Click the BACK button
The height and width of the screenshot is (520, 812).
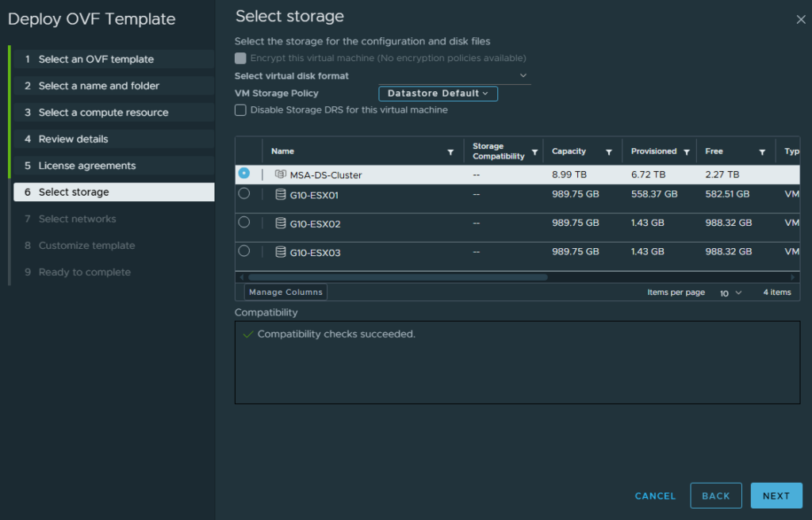pyautogui.click(x=716, y=495)
